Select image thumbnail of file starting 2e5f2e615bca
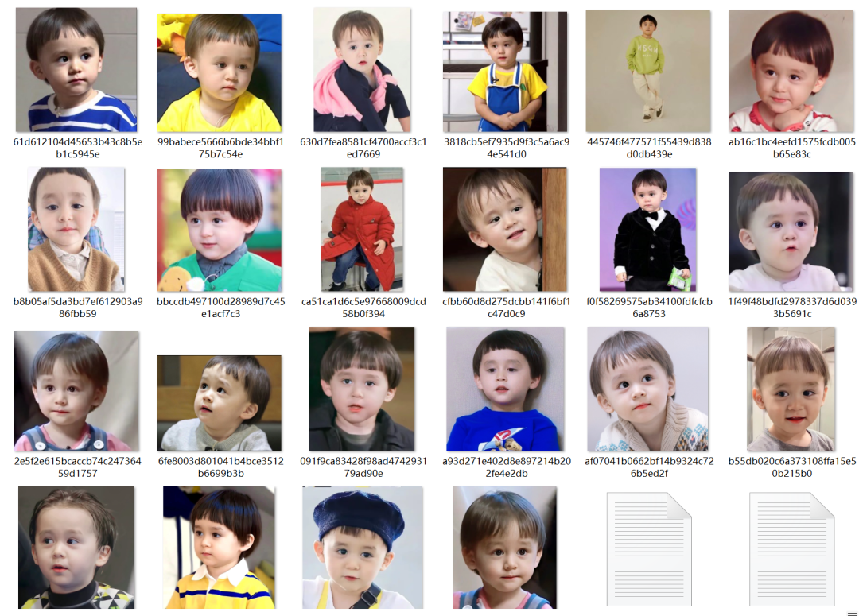Screen dimensions: 859x616 pos(76,391)
